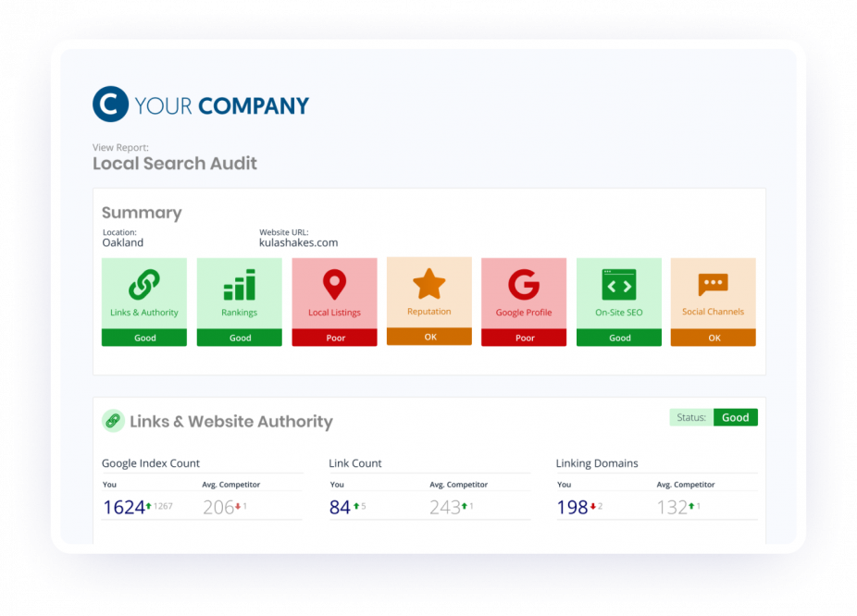Click Avg. Competitor label under Link Count
857x616 pixels.
click(x=458, y=485)
